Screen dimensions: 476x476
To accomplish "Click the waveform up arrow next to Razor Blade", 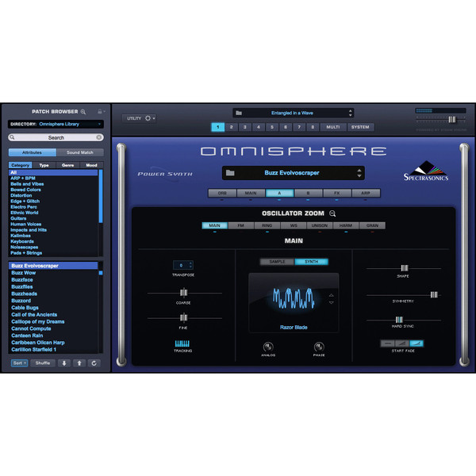I will tap(331, 295).
